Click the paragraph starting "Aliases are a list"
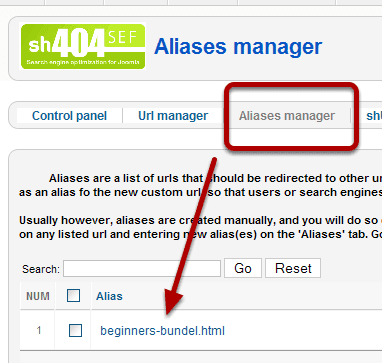 click(x=200, y=185)
